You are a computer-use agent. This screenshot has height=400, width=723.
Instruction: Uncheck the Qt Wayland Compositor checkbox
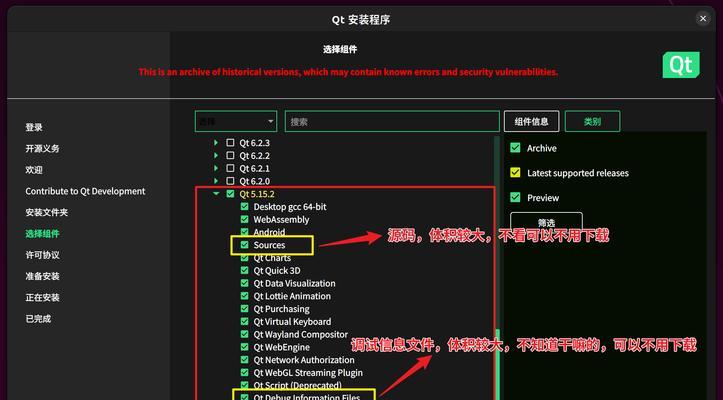point(244,334)
